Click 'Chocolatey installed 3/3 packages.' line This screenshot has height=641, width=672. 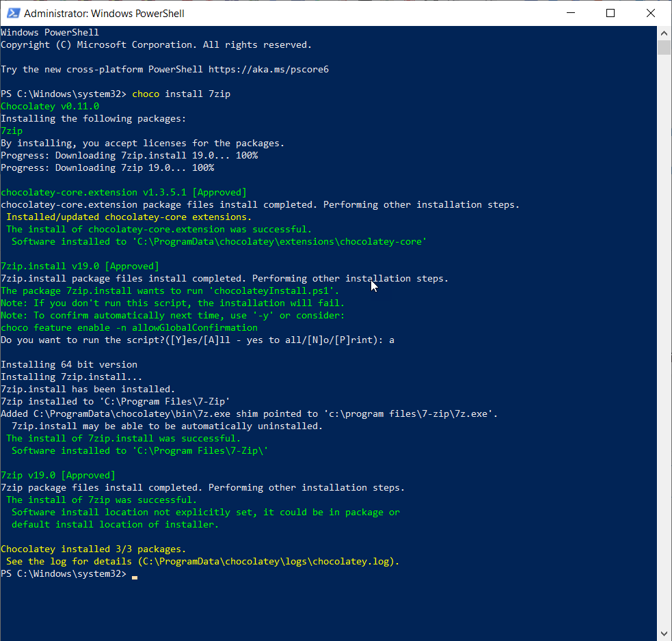click(x=94, y=549)
